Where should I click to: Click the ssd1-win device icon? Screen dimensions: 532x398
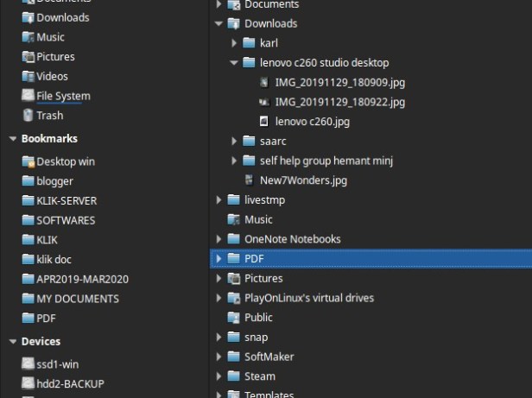click(x=28, y=363)
